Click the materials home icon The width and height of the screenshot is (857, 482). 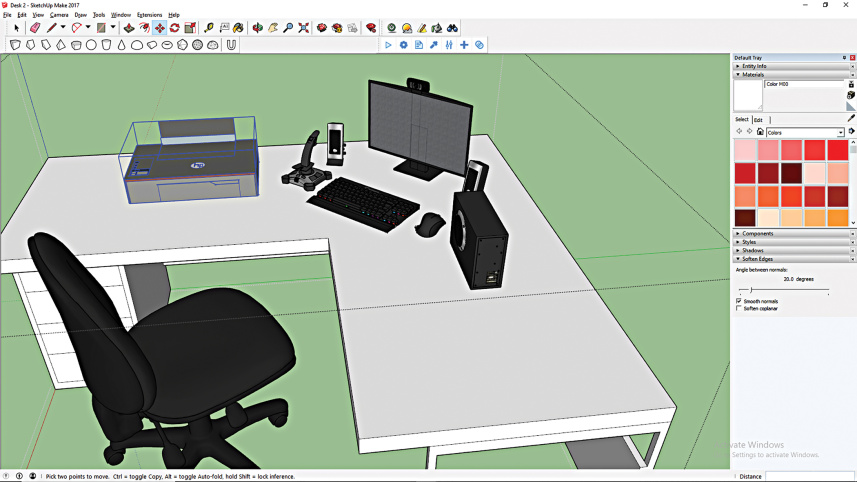pyautogui.click(x=760, y=132)
